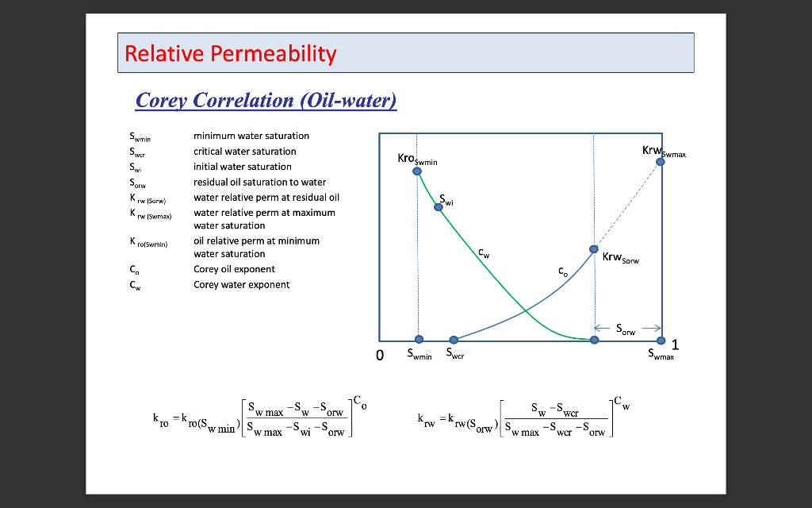Image resolution: width=812 pixels, height=508 pixels.
Task: Click the Swmax corner point marker
Action: coord(660,339)
